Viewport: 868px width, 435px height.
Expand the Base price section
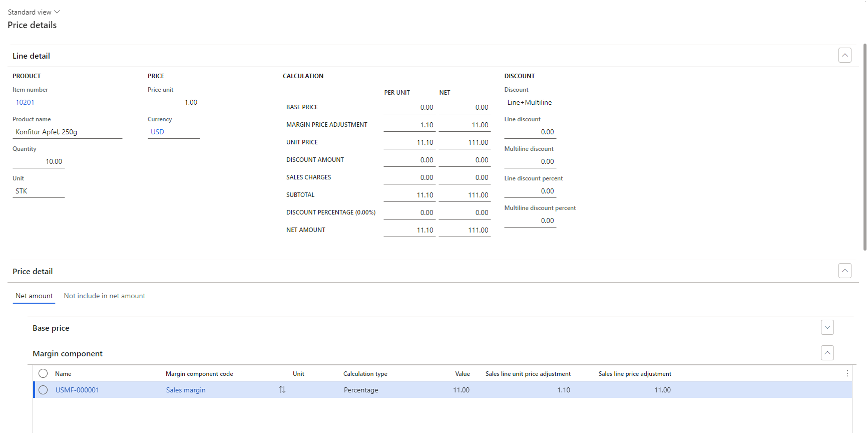click(827, 327)
